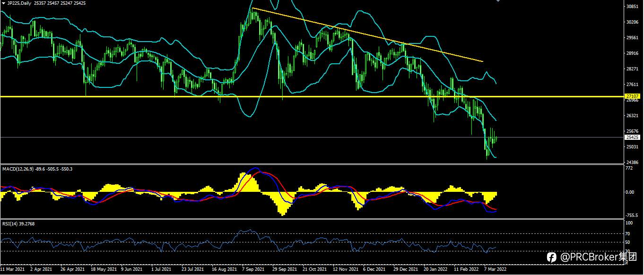Click the -755.5 MACD scale label
Viewport: 644px width, 275px height.
(x=632, y=215)
